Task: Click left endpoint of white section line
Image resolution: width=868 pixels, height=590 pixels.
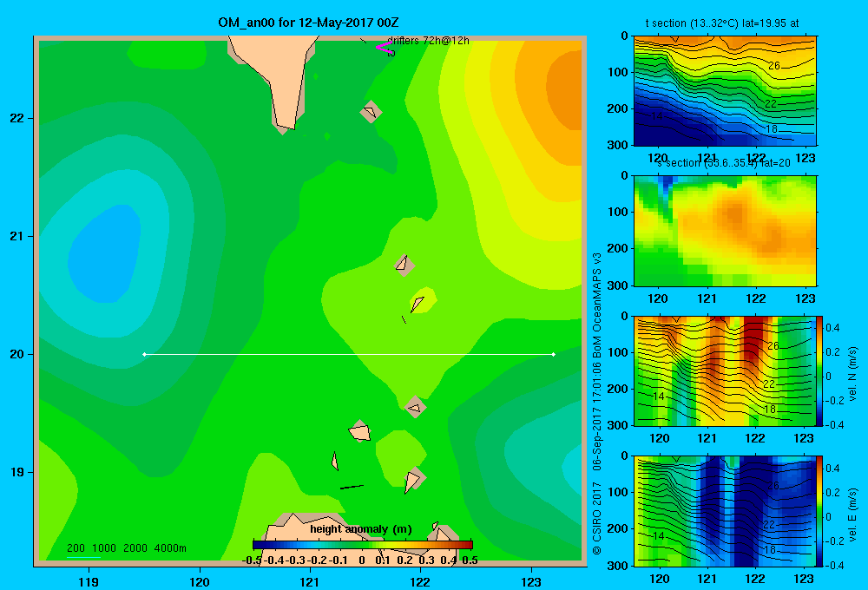Action: pyautogui.click(x=144, y=354)
